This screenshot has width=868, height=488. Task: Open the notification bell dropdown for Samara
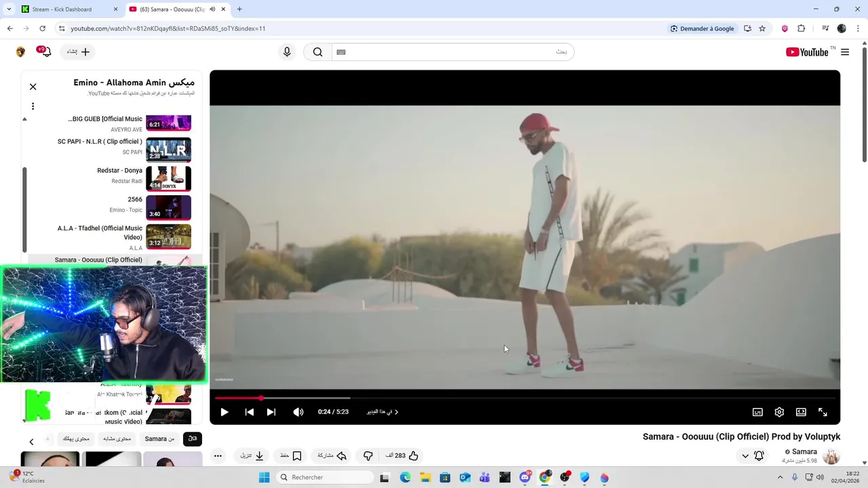coord(752,455)
